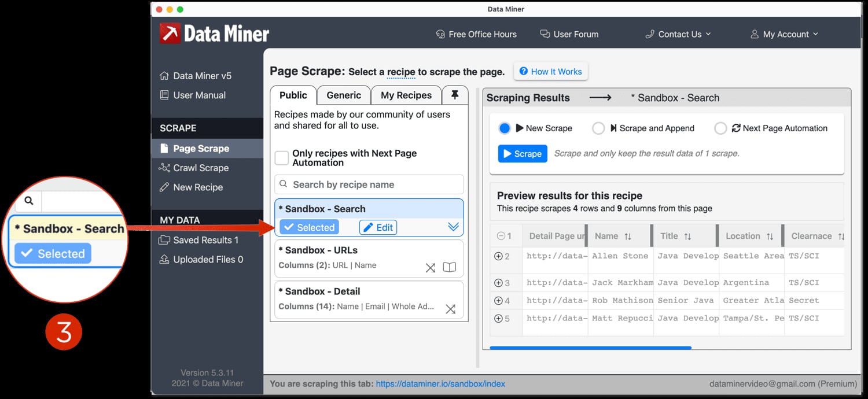
Task: Click the Data Miner logo
Action: coord(215,34)
